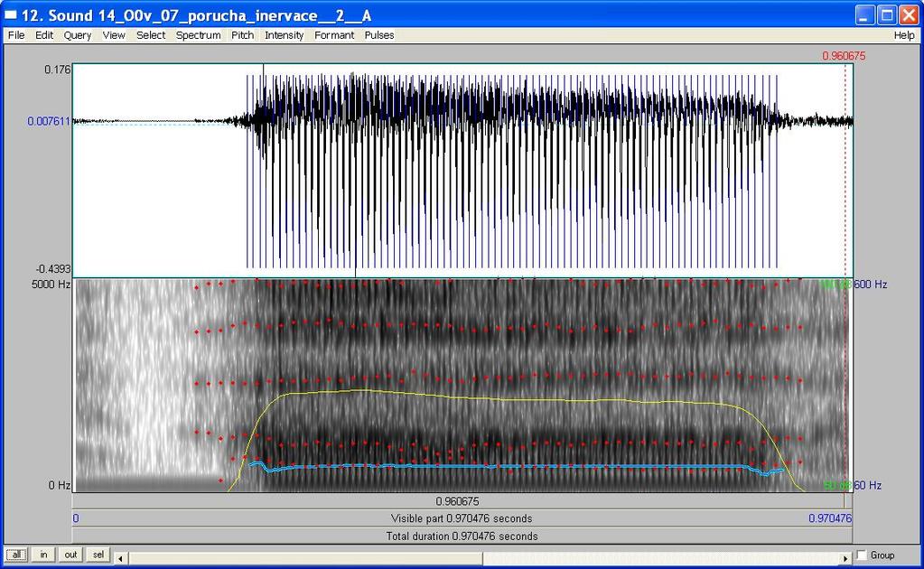Open the Select menu

151,35
